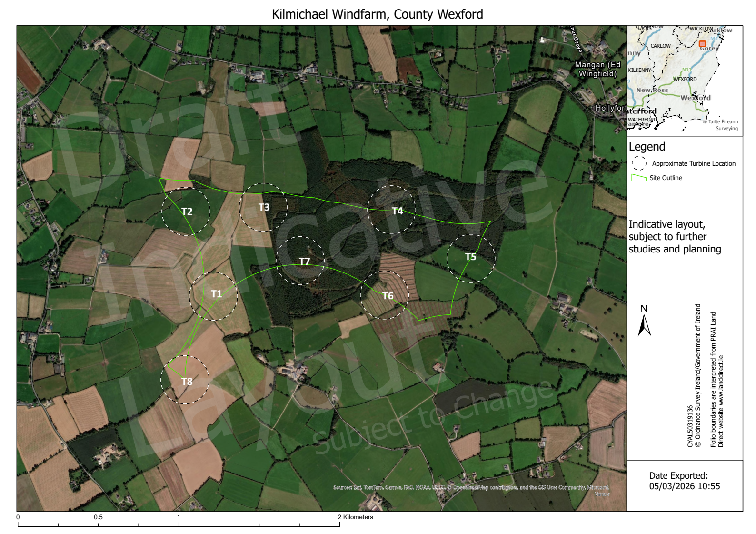Image resolution: width=756 pixels, height=534 pixels.
Task: Click the green Site Outline legend symbol
Action: tap(639, 178)
